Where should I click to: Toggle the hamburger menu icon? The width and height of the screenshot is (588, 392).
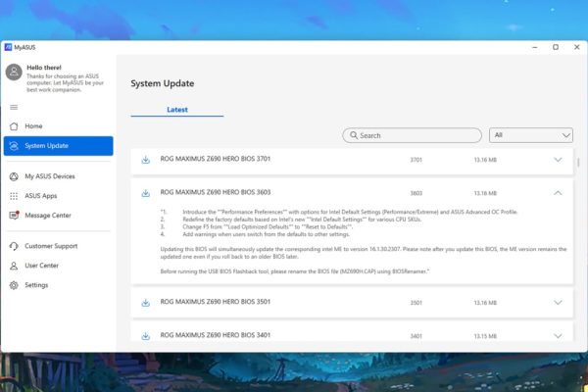coord(14,107)
